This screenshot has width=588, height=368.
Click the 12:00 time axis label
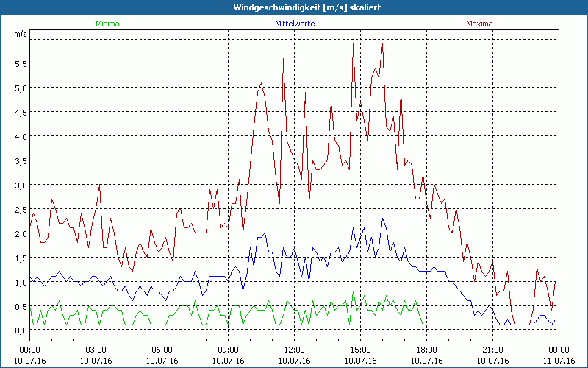pos(294,350)
